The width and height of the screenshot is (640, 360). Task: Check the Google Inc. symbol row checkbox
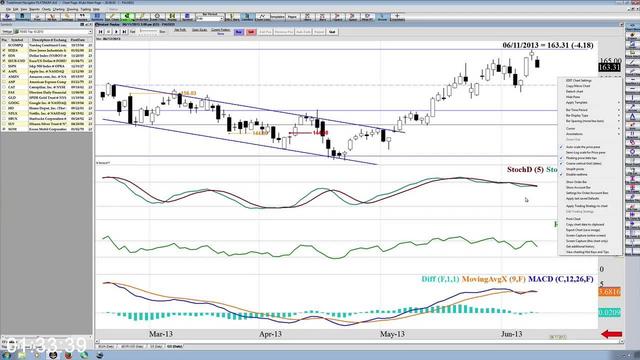click(x=4, y=103)
